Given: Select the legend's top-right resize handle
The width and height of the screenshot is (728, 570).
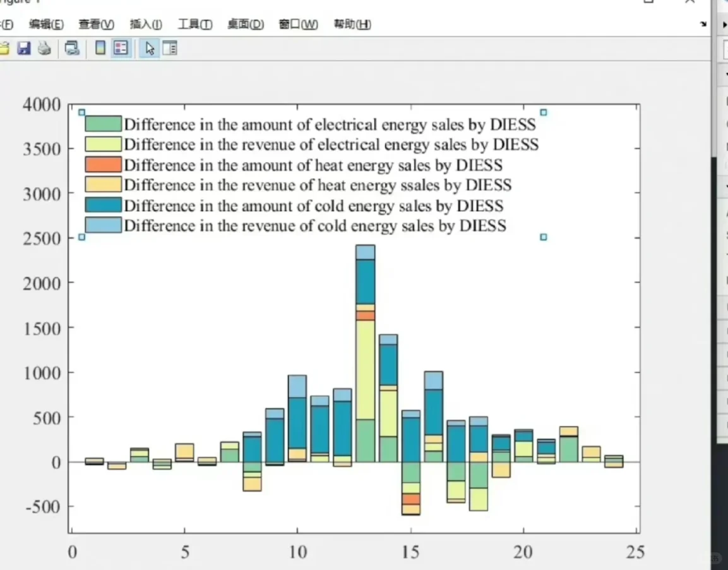Looking at the screenshot, I should pos(543,112).
